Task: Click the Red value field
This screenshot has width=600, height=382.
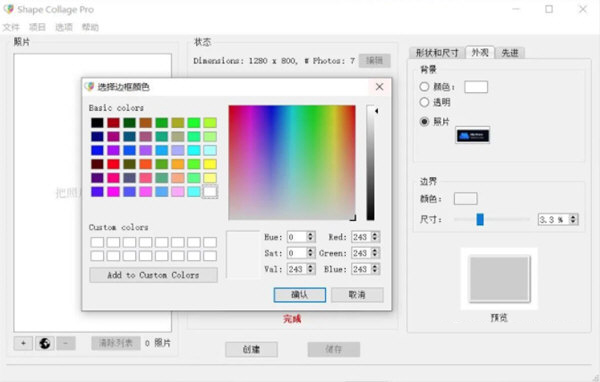Action: 361,237
